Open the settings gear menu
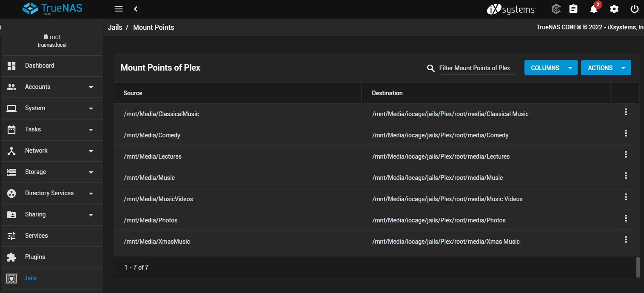 614,9
